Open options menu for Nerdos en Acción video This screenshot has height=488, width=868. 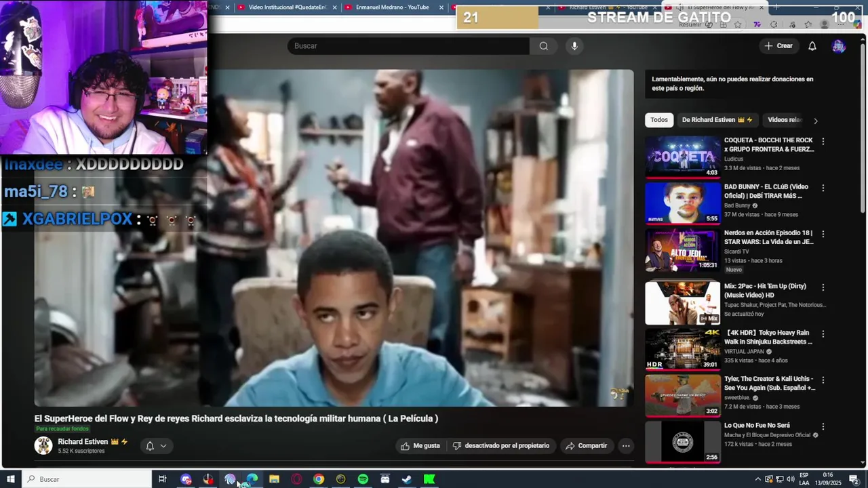pos(823,234)
